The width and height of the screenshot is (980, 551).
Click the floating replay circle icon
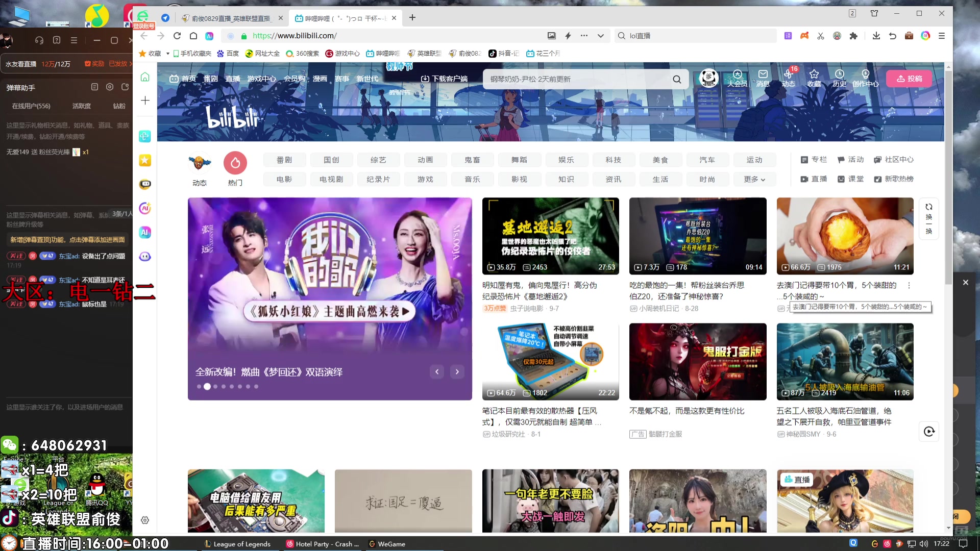929,432
